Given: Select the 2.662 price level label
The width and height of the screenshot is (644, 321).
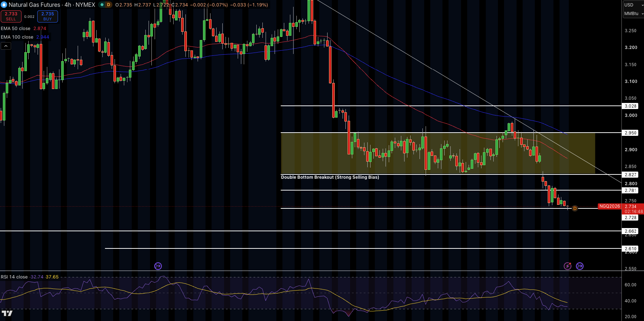Looking at the screenshot, I should [x=630, y=231].
